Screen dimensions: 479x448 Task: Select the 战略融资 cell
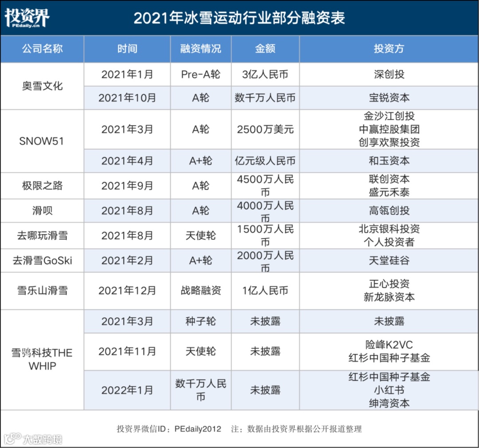click(200, 291)
